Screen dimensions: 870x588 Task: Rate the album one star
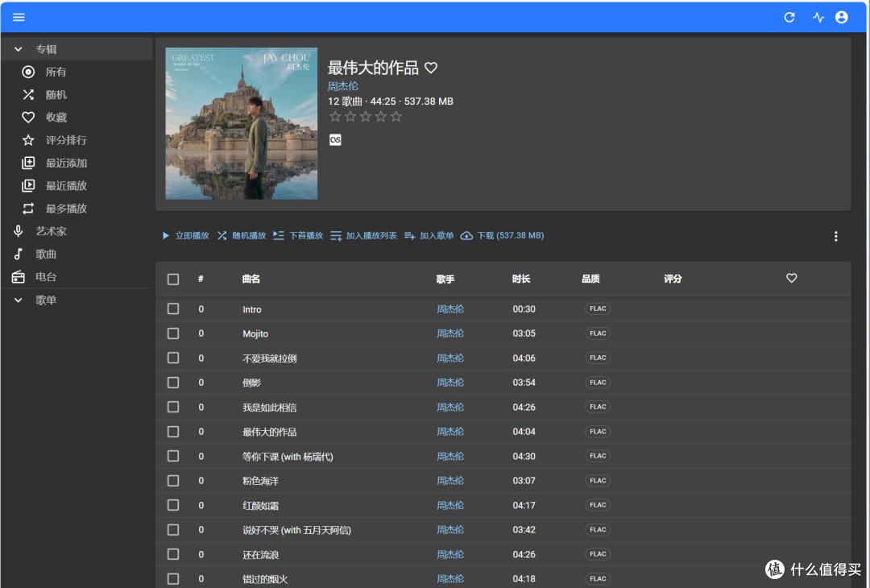click(x=335, y=117)
